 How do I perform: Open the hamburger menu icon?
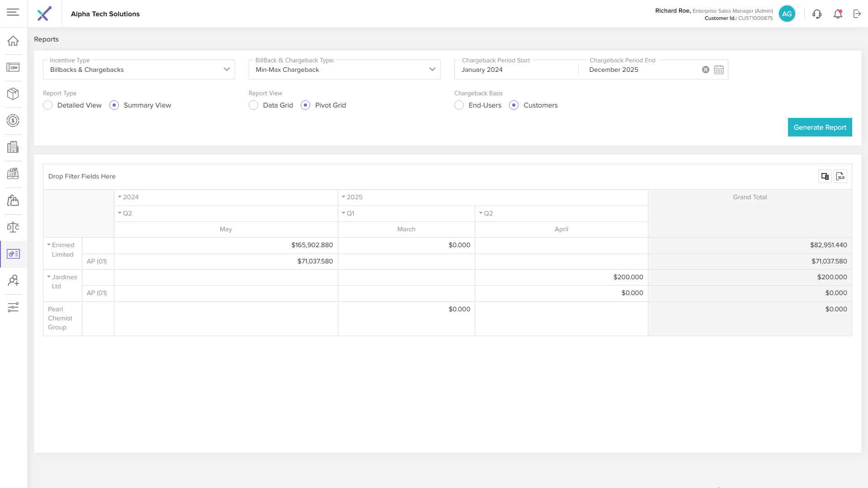click(x=13, y=12)
